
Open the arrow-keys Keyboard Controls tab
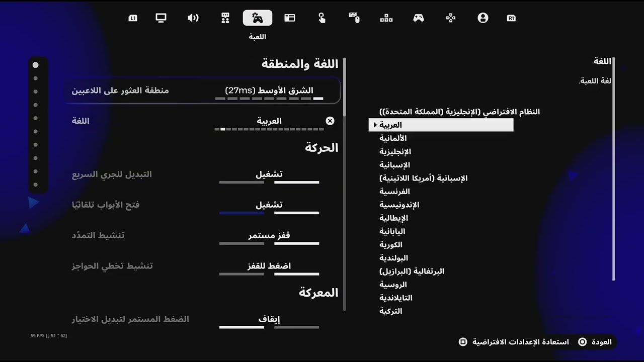point(386,18)
